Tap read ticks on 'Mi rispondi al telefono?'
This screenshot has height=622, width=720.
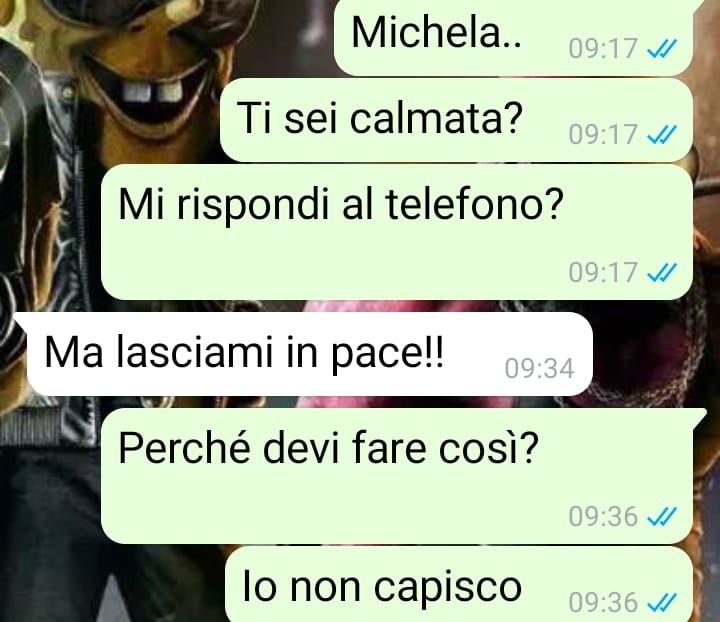pos(662,272)
